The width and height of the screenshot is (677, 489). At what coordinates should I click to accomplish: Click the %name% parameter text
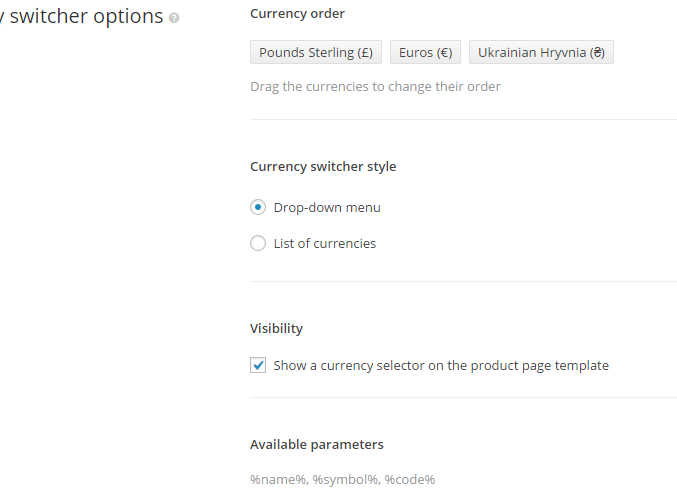[278, 479]
